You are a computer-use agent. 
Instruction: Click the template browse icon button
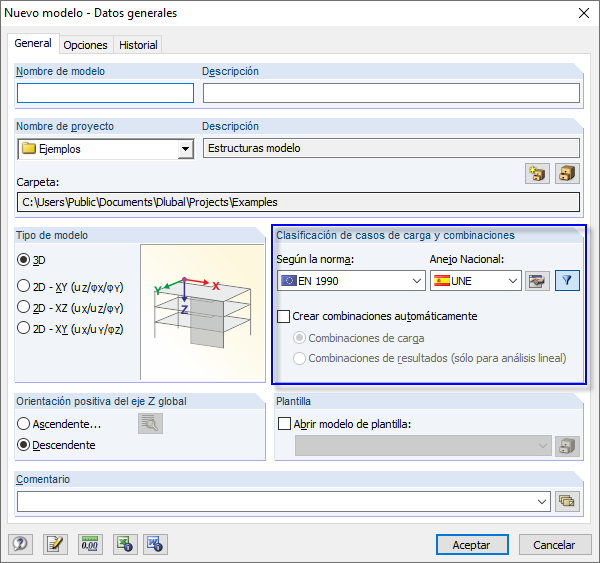[x=567, y=446]
